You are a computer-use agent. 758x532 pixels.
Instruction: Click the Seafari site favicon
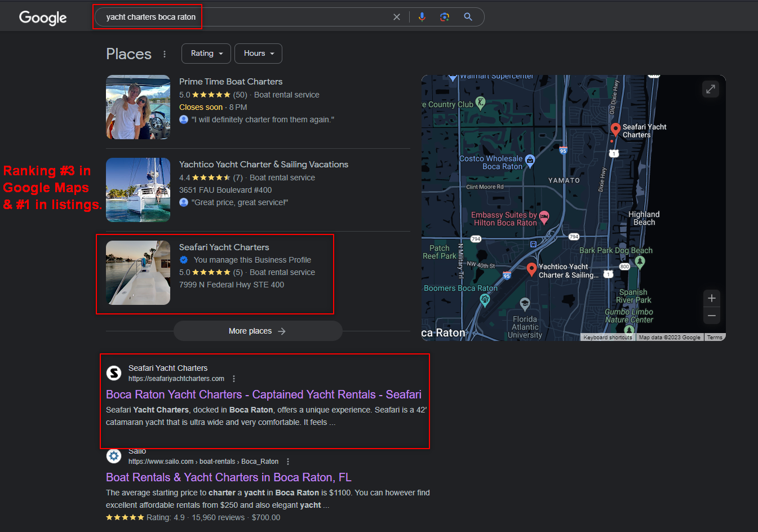click(x=114, y=373)
